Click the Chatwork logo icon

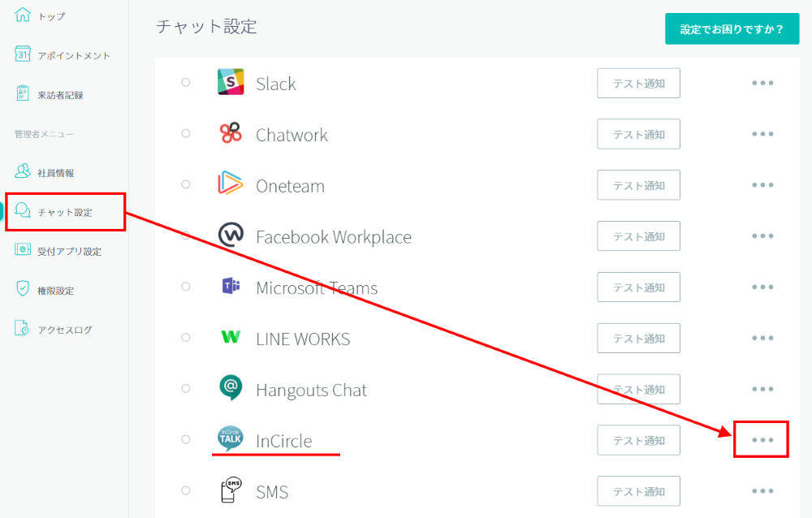[x=231, y=134]
